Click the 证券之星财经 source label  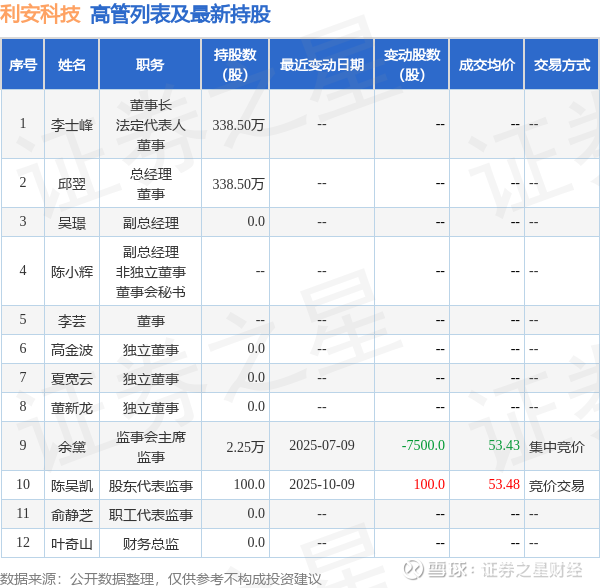pyautogui.click(x=532, y=570)
